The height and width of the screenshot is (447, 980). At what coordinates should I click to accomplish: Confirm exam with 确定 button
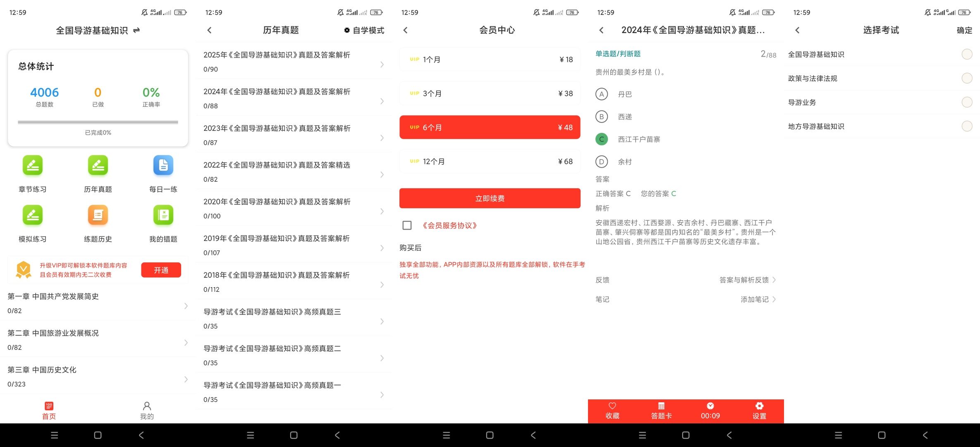[x=964, y=30]
